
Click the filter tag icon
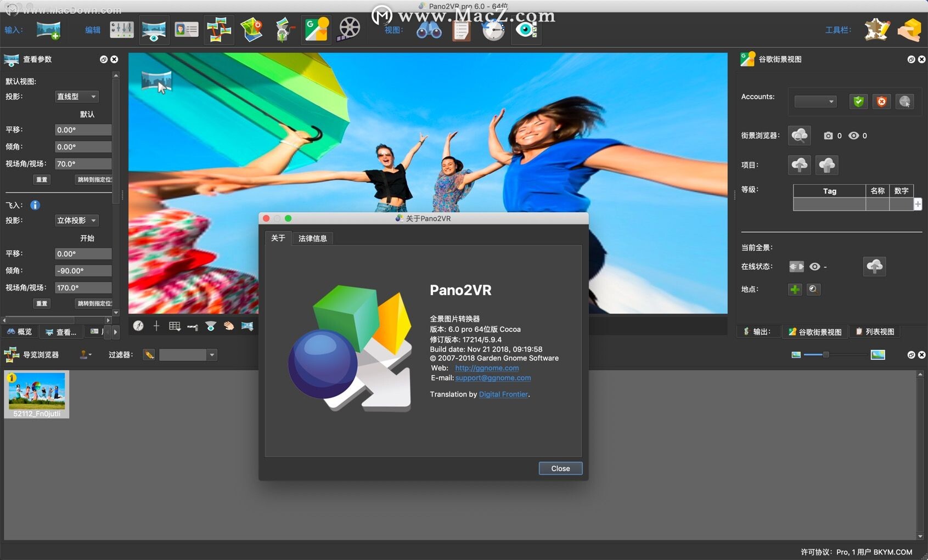pyautogui.click(x=149, y=355)
